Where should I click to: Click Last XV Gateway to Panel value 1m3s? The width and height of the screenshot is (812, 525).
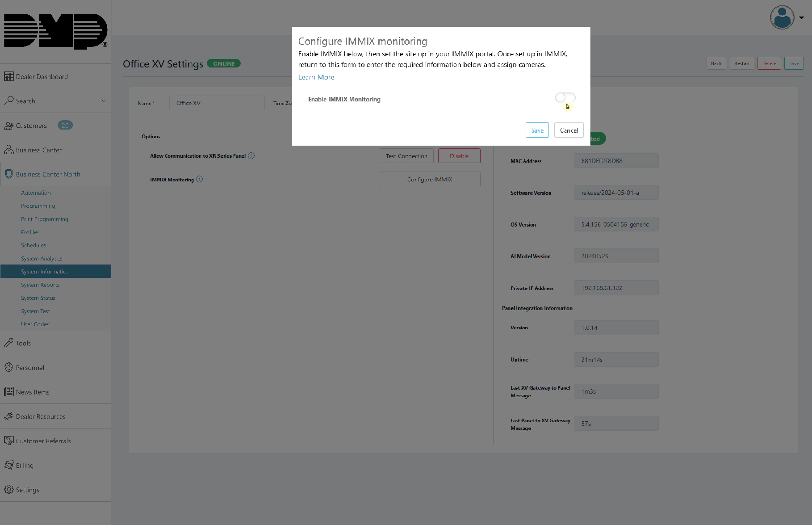coord(616,391)
